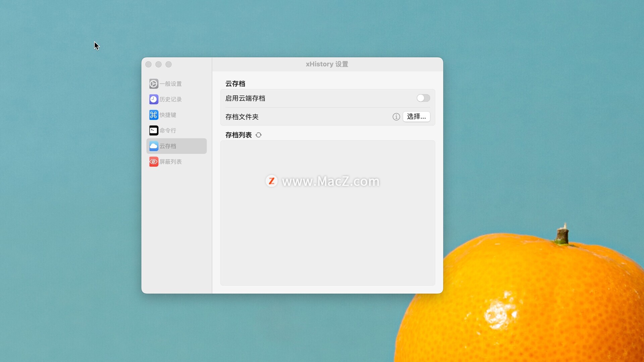
Task: Select the 命令行 terminal icon
Action: point(154,130)
